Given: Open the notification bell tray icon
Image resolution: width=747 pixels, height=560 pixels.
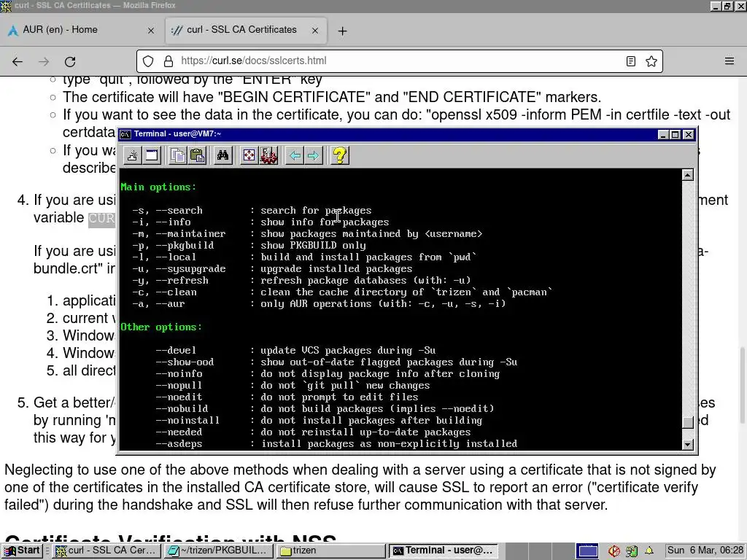Looking at the screenshot, I should 649,551.
